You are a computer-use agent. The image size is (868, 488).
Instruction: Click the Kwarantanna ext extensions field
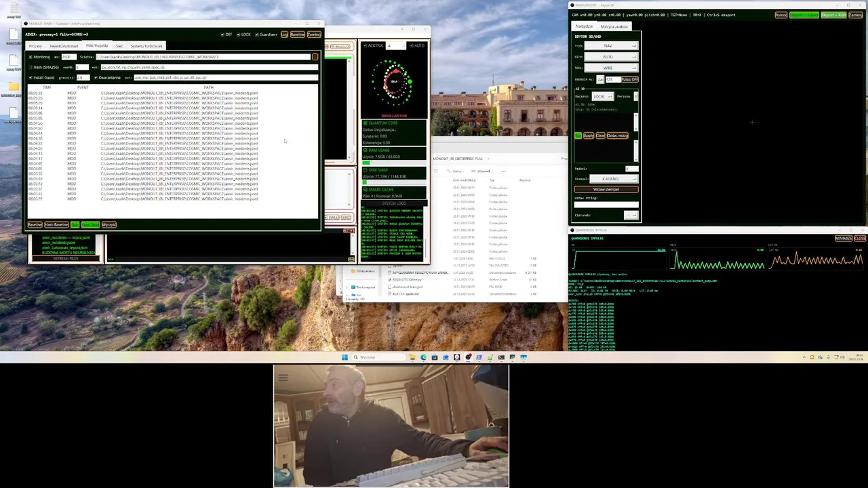click(226, 77)
